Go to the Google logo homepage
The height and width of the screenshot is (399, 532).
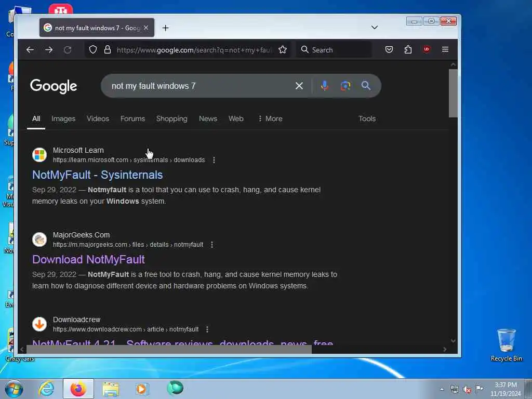coord(54,87)
